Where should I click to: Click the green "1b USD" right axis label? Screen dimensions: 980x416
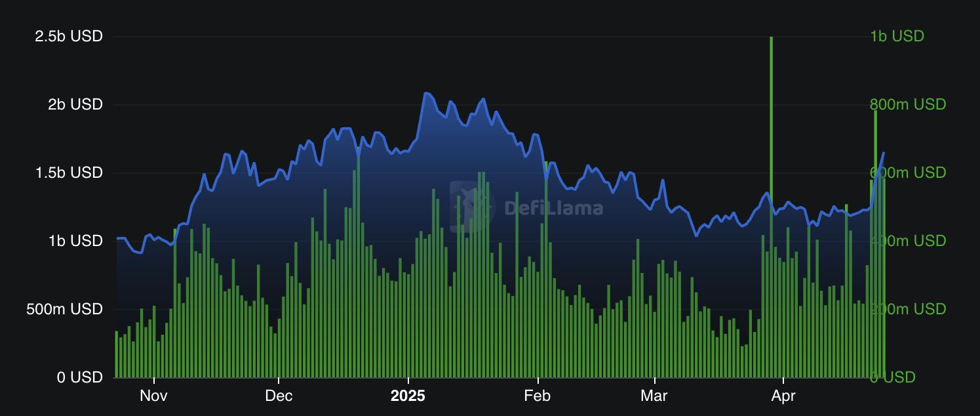point(897,36)
